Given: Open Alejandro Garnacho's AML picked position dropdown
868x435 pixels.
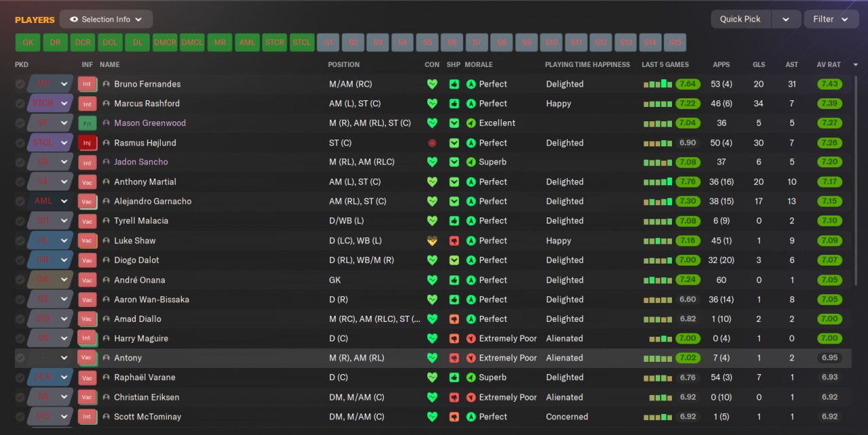Looking at the screenshot, I should [50, 201].
